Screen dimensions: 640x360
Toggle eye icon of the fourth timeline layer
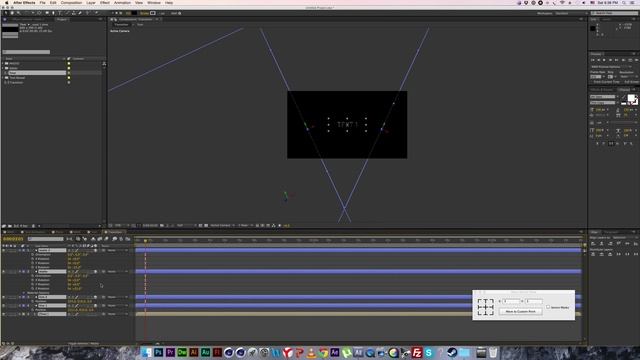4,305
